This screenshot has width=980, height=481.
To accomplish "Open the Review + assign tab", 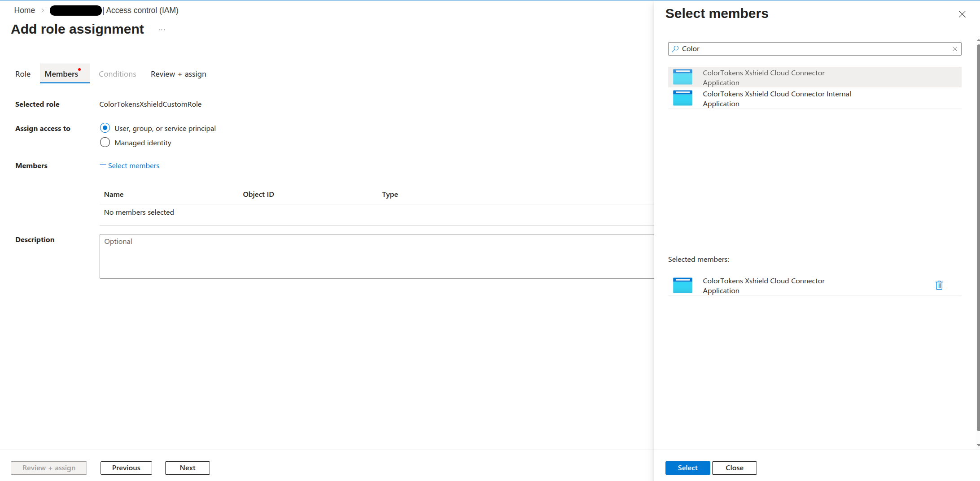I will click(x=178, y=74).
